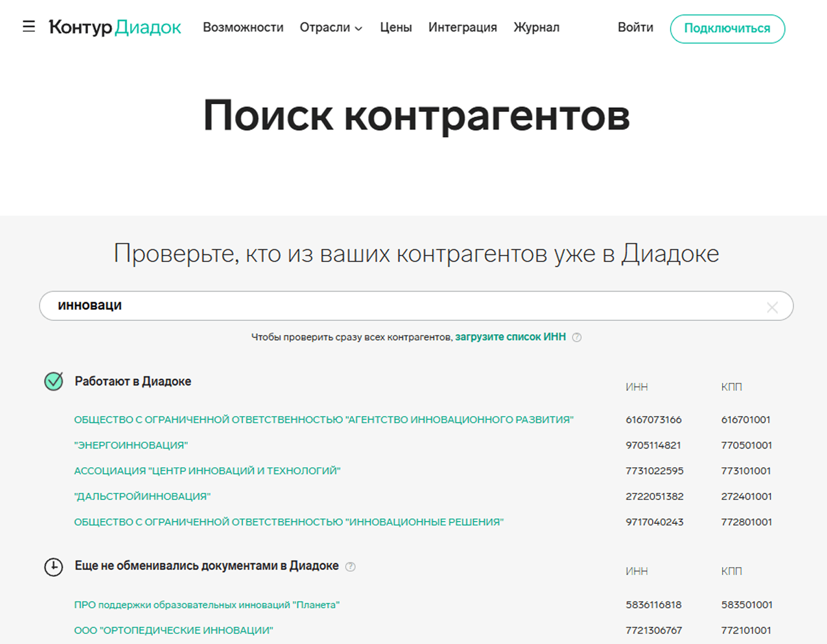Image resolution: width=827 pixels, height=644 pixels.
Task: Open Агентство инновационного развития result
Action: point(324,419)
